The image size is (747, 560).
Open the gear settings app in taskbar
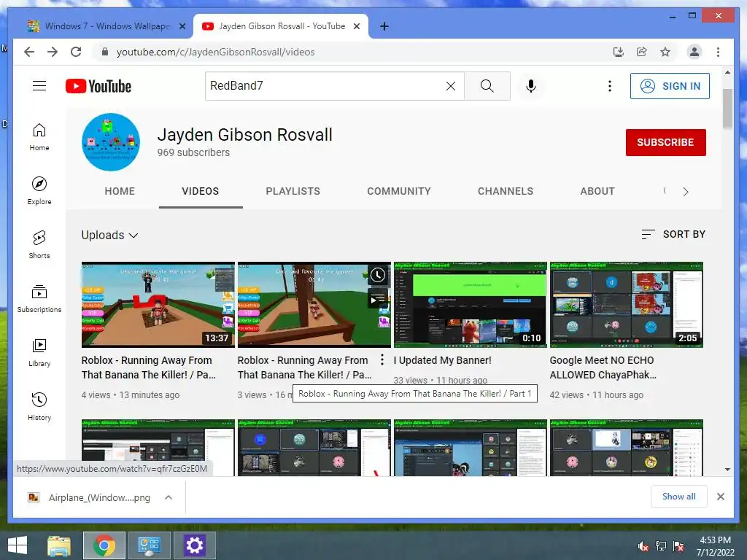[195, 545]
